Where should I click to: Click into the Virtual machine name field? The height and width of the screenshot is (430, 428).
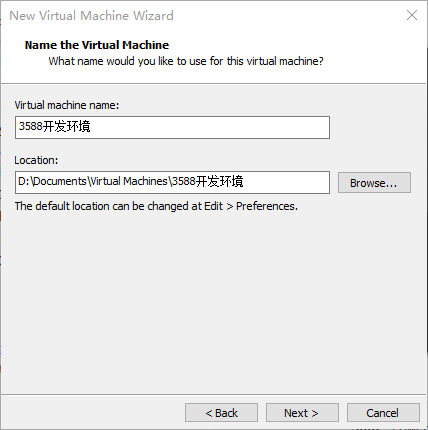[172, 127]
